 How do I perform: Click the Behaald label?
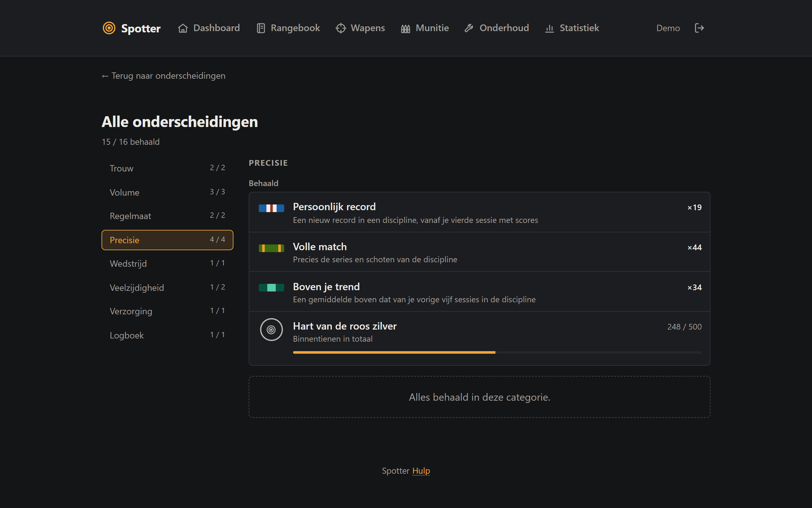(263, 183)
